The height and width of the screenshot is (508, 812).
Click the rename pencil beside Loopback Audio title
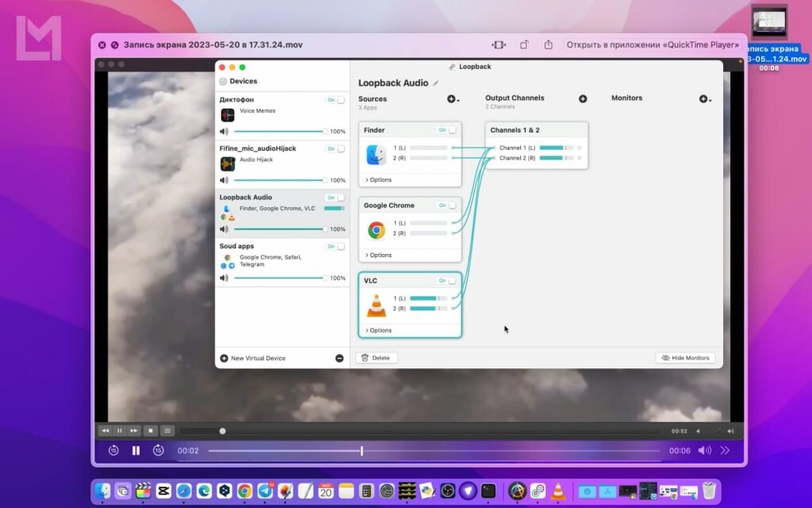(x=436, y=83)
